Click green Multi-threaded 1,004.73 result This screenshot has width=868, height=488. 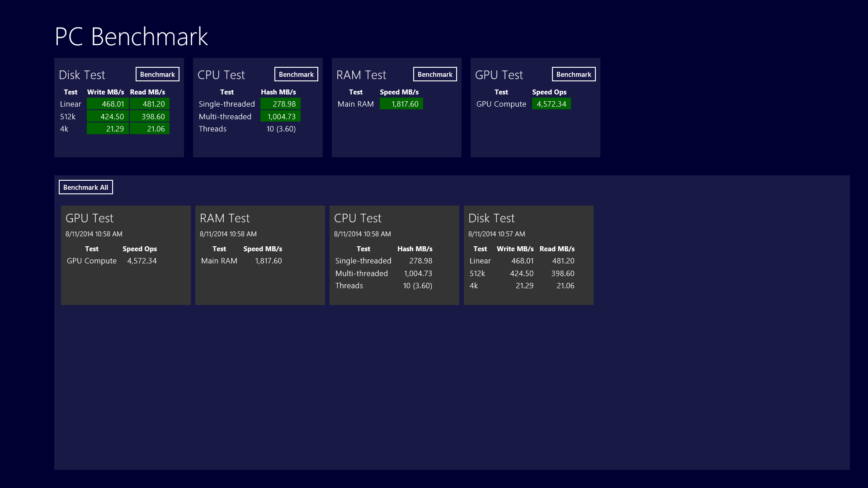(x=280, y=117)
